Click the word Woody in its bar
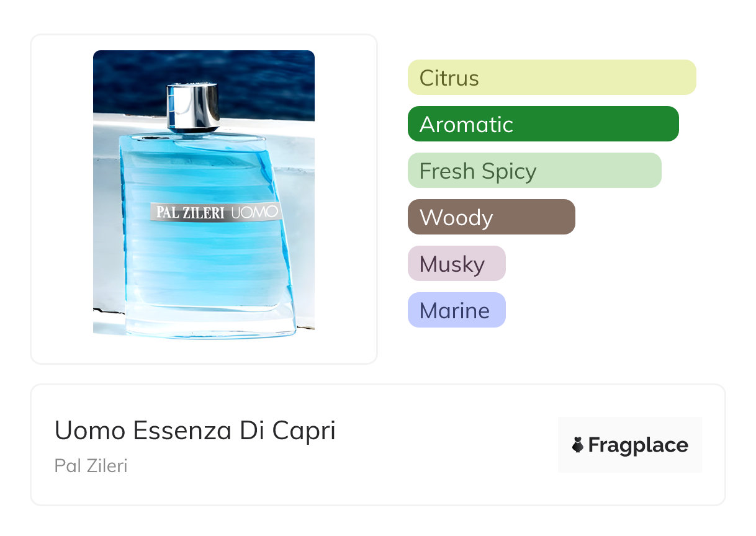 point(456,218)
